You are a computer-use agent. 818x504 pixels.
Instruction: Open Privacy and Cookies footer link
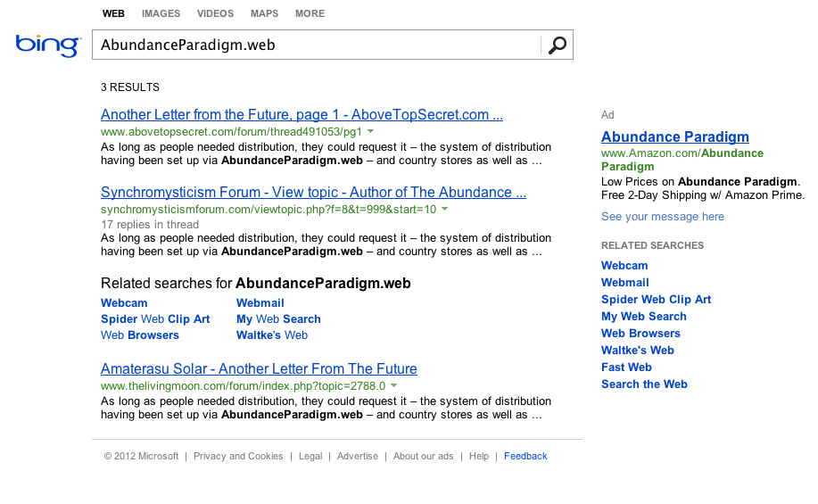pyautogui.click(x=238, y=456)
